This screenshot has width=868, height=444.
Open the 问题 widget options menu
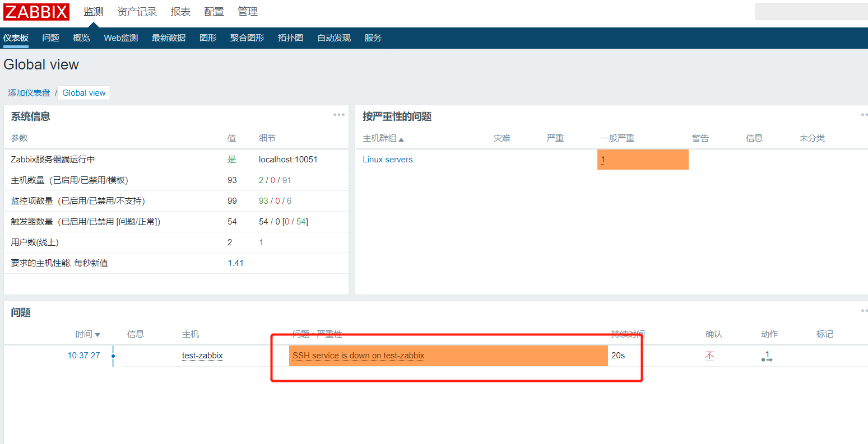click(x=864, y=310)
